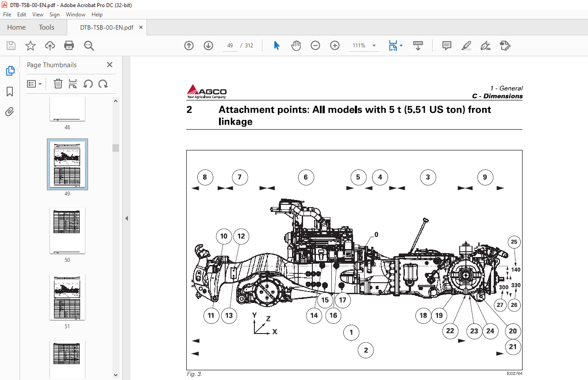
Task: Open the Page Thumbnails sidebar icon
Action: point(10,71)
